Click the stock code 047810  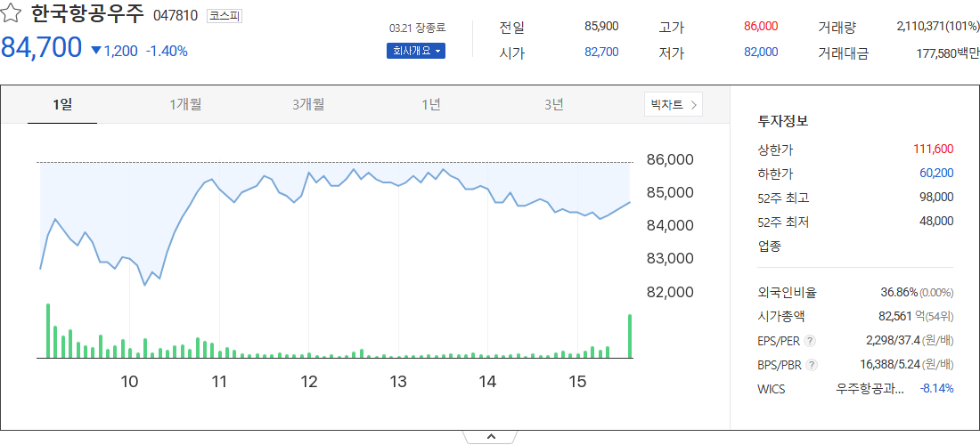click(175, 16)
